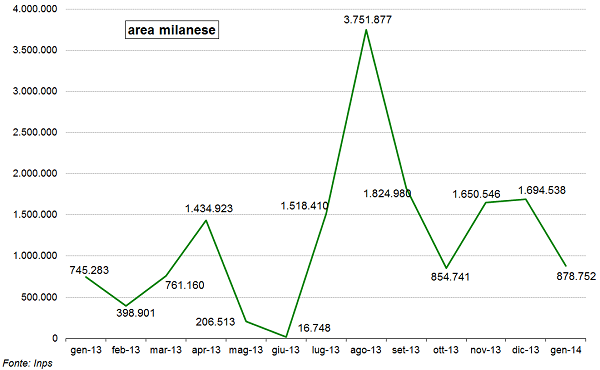The image size is (600, 370).
Task: Click the set-13 axis label
Action: pyautogui.click(x=406, y=350)
